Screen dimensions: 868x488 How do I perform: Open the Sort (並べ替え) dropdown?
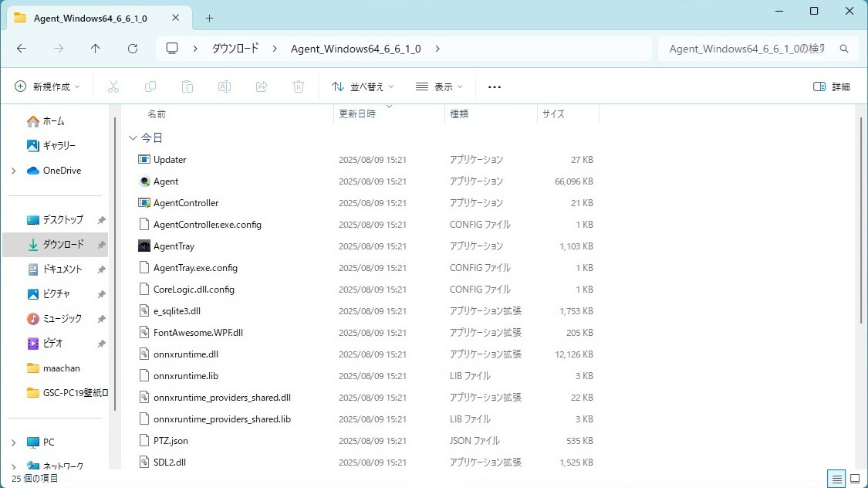point(363,87)
